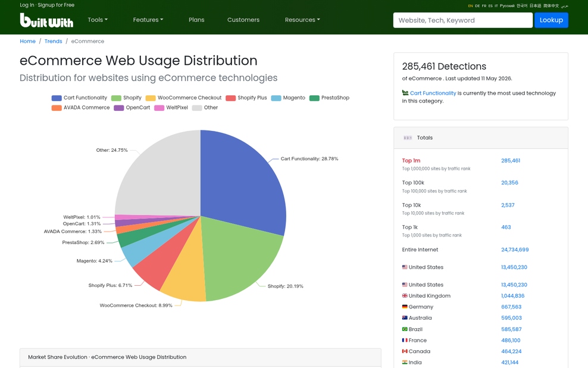Open the 24,734,699 Entire Internet count
The width and height of the screenshot is (588, 368).
tap(515, 250)
